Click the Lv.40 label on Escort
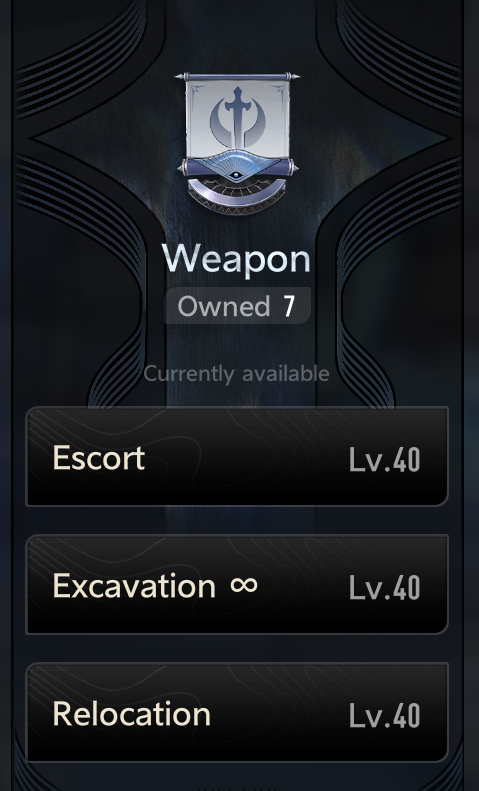The width and height of the screenshot is (479, 791). point(384,460)
